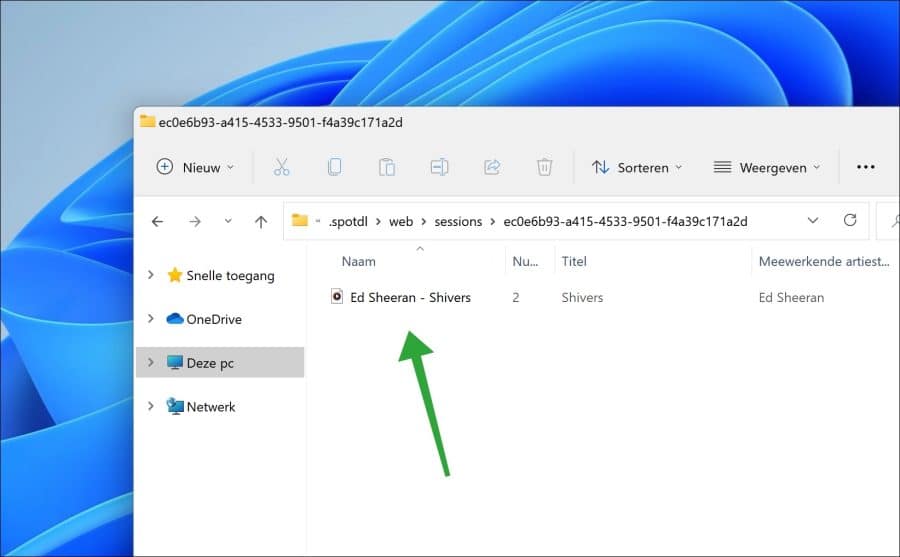This screenshot has height=557, width=900.
Task: Select web in the breadcrumb path
Action: tap(401, 222)
